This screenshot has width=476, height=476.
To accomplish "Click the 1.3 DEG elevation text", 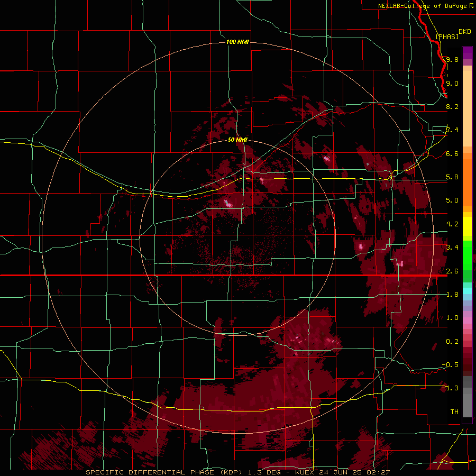I will (263, 472).
